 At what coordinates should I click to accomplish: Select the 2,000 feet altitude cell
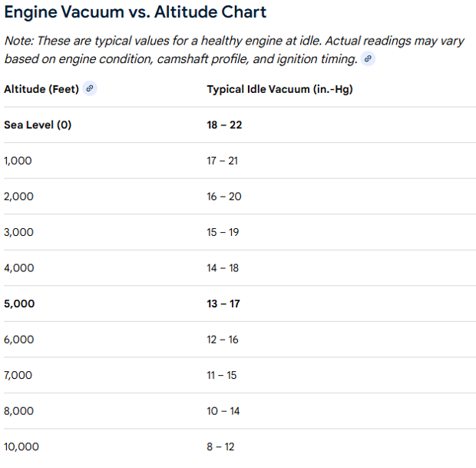(18, 196)
